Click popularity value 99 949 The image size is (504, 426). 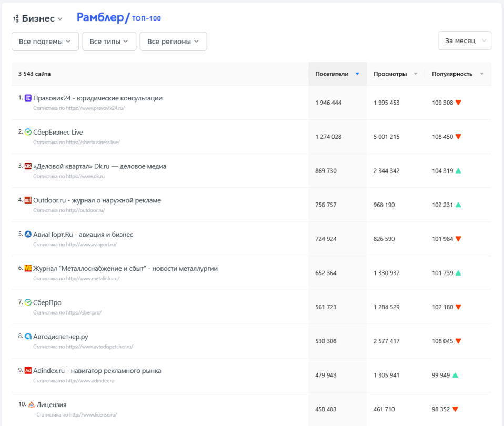pyautogui.click(x=441, y=375)
